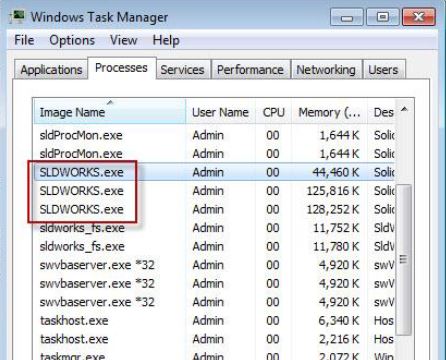This screenshot has width=446, height=360.
Task: Click Admin in the 11,752 K row
Action: pos(208,228)
